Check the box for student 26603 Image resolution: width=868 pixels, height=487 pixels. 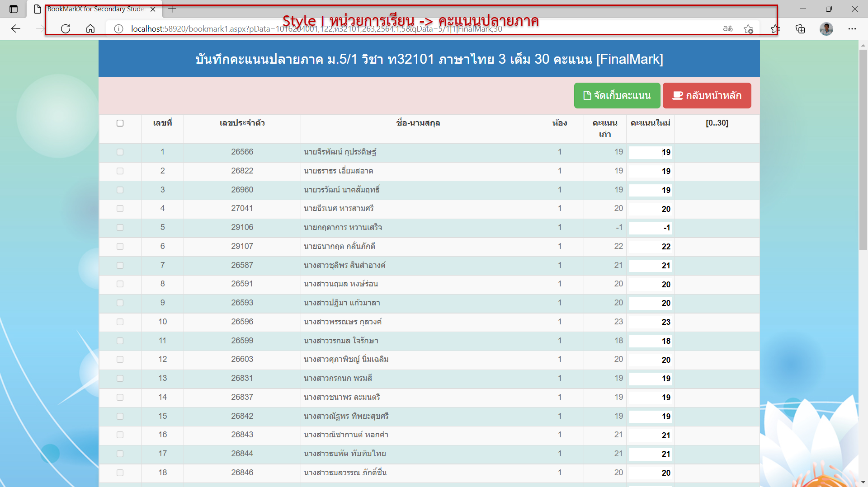click(120, 359)
